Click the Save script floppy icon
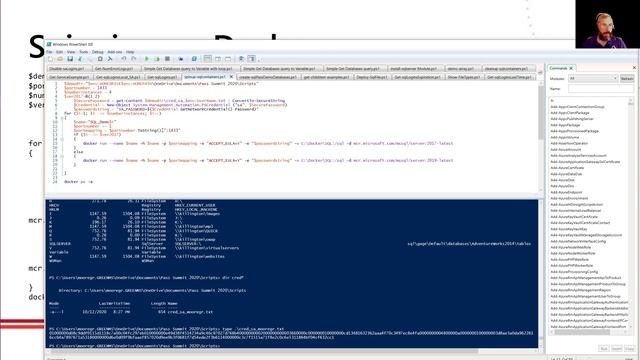Screen dimensions: 640x360 pos(70,59)
